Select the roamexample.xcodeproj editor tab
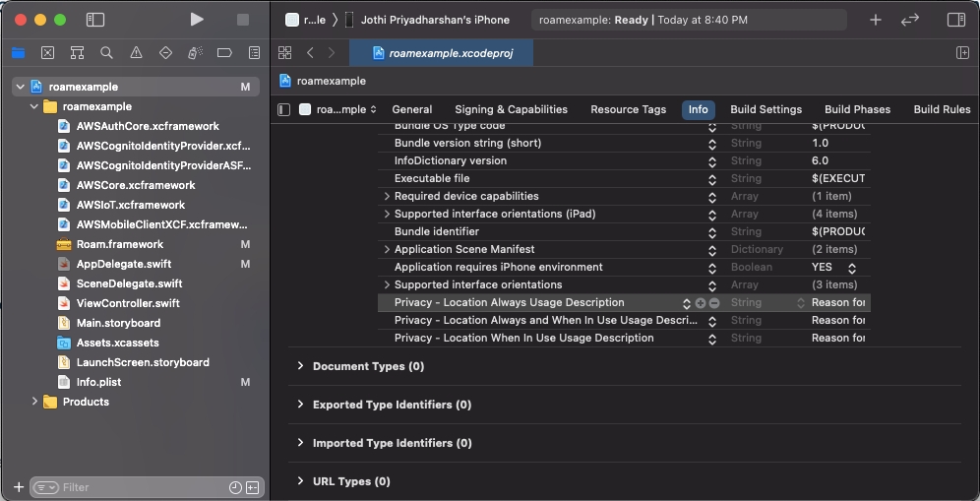 tap(441, 53)
